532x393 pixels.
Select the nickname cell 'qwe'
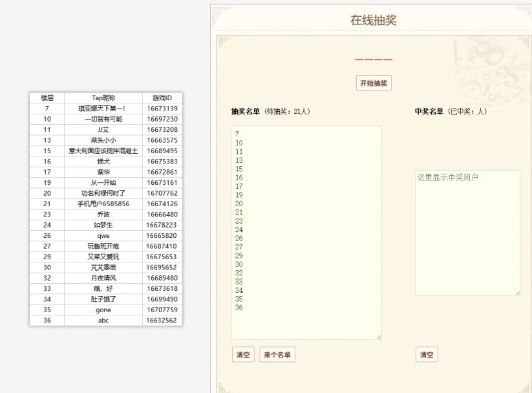(103, 236)
